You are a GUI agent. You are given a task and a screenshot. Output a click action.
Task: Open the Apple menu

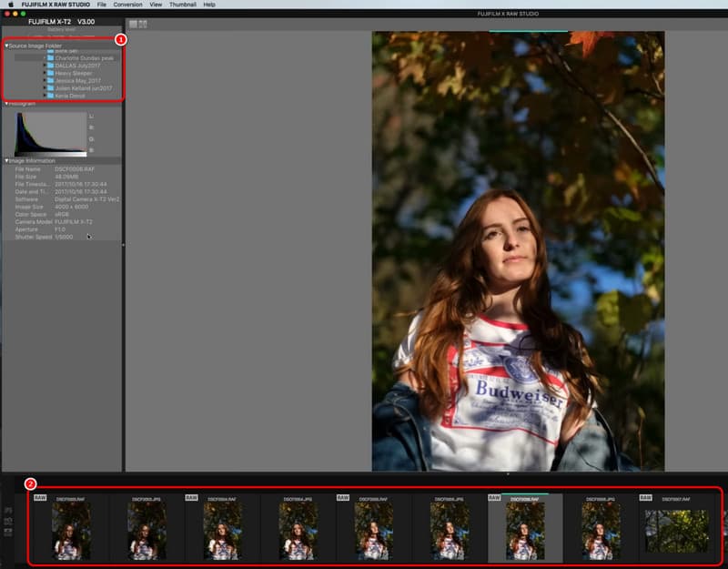point(10,5)
